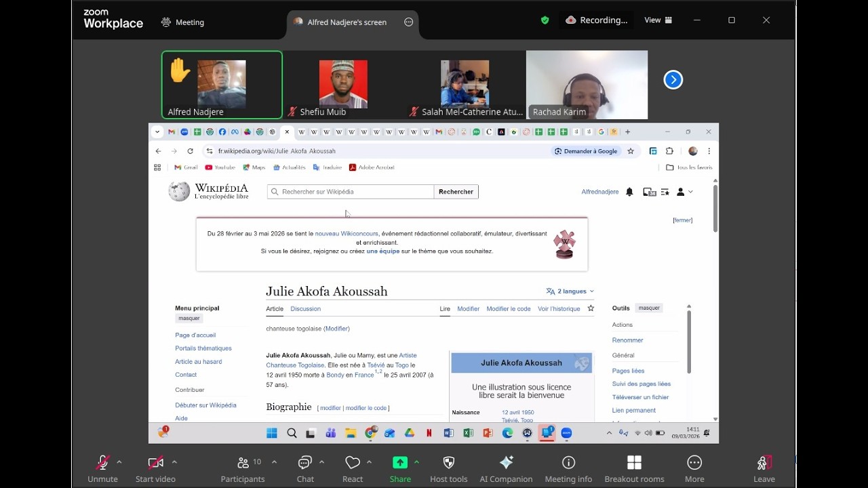868x488 pixels.
Task: Click the green Share button
Action: (400, 469)
